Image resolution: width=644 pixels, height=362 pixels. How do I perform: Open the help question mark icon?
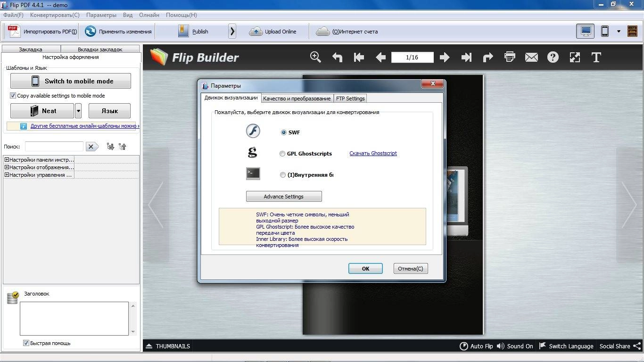553,57
